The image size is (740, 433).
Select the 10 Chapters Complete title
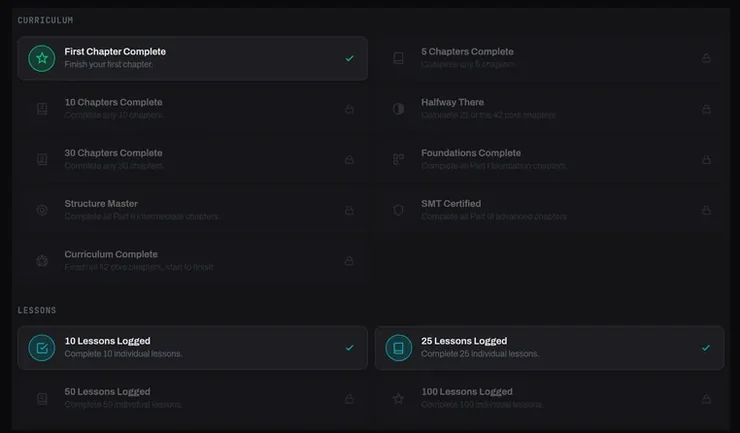[113, 102]
